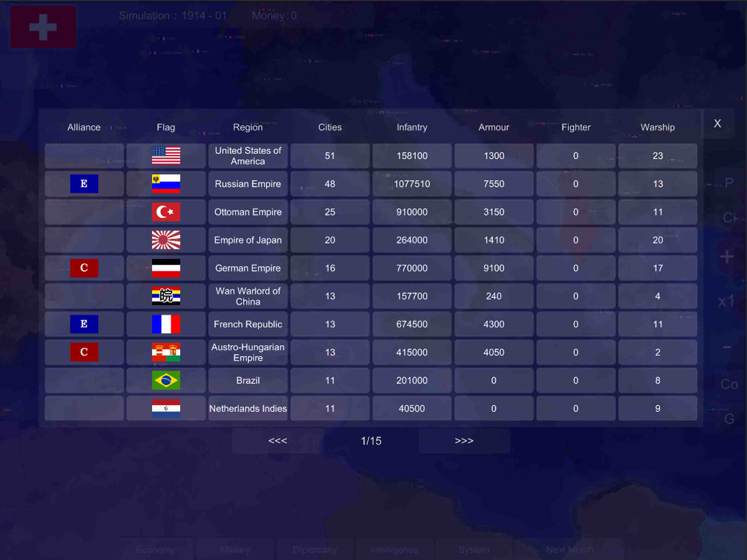The image size is (747, 560).
Task: Click the Empire of Japan rising sun flag
Action: (x=166, y=240)
